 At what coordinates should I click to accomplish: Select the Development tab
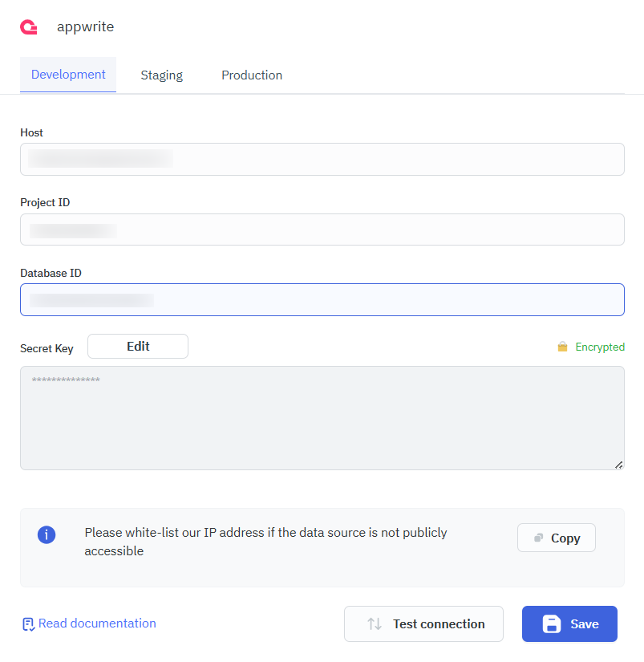[67, 75]
